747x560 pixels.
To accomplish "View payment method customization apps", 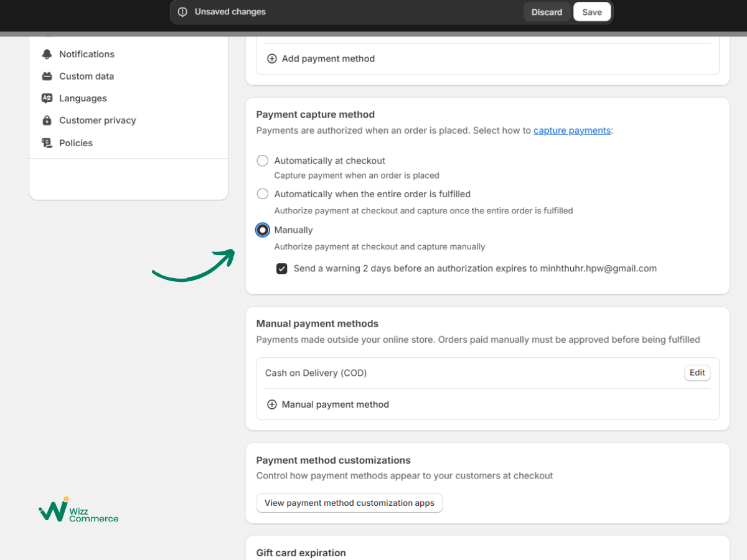I will (349, 503).
